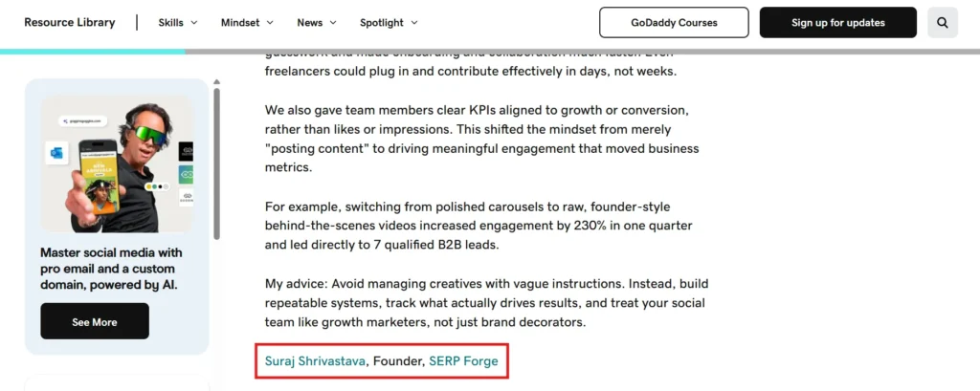Screen dimensions: 980x391
Task: Expand the Spotlight dropdown chevron
Action: 413,23
